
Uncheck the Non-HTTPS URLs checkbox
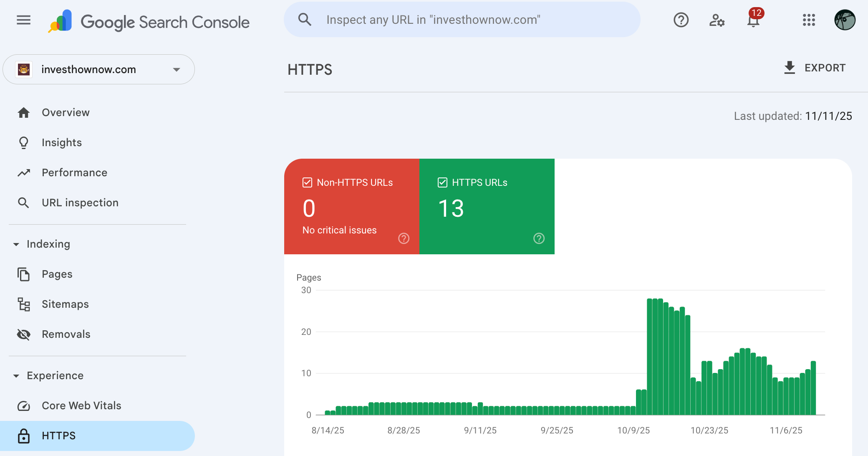tap(307, 182)
